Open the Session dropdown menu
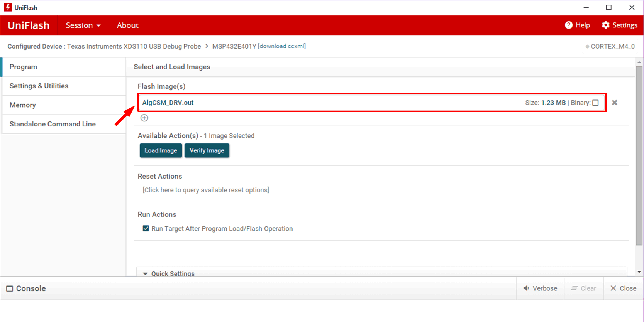The width and height of the screenshot is (644, 322). click(x=83, y=25)
